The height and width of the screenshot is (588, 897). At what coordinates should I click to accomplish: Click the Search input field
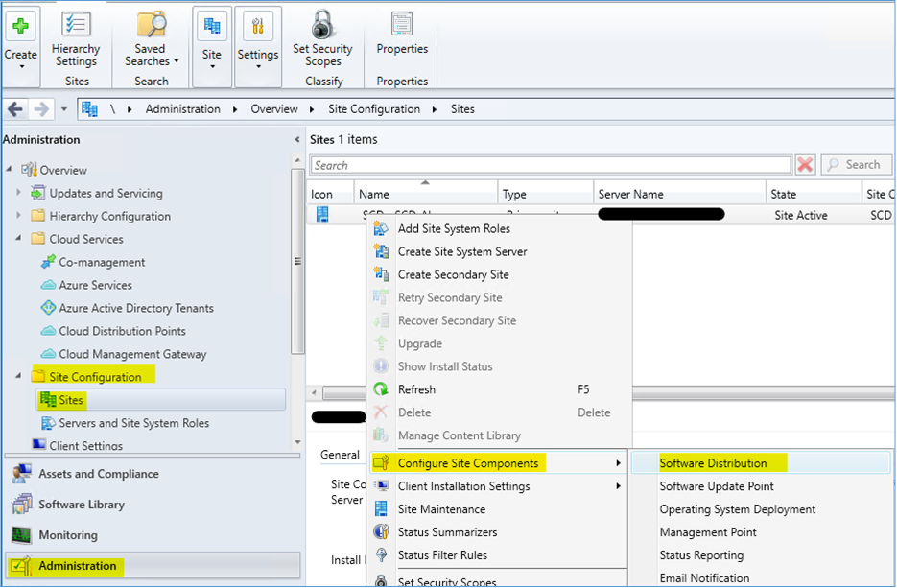coord(551,165)
